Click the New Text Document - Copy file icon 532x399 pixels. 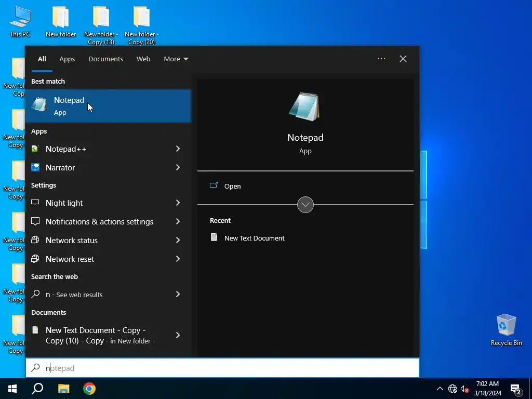coord(35,330)
